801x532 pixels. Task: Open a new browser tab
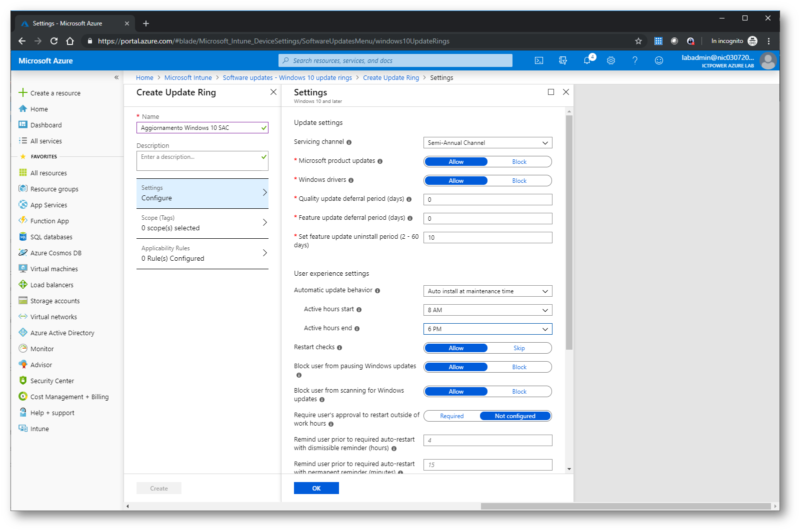point(146,23)
